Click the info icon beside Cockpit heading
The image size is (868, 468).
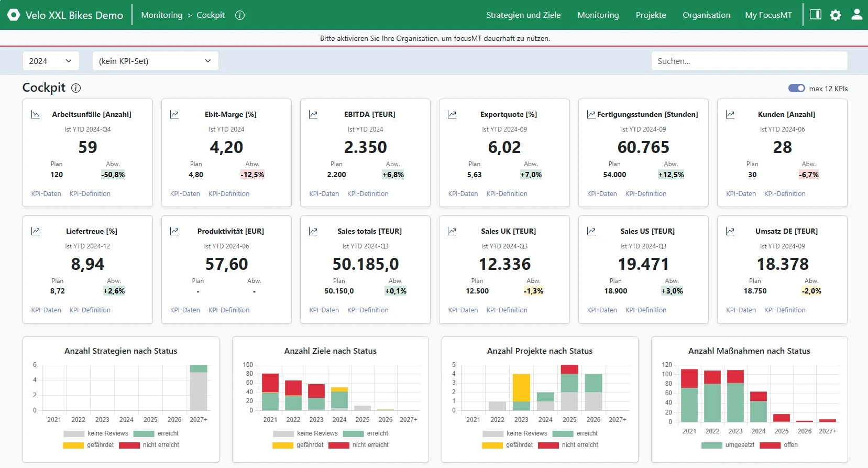tap(76, 88)
